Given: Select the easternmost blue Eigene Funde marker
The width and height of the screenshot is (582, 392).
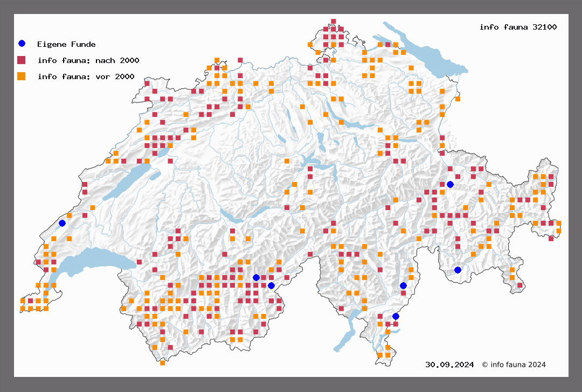Looking at the screenshot, I should click(458, 270).
